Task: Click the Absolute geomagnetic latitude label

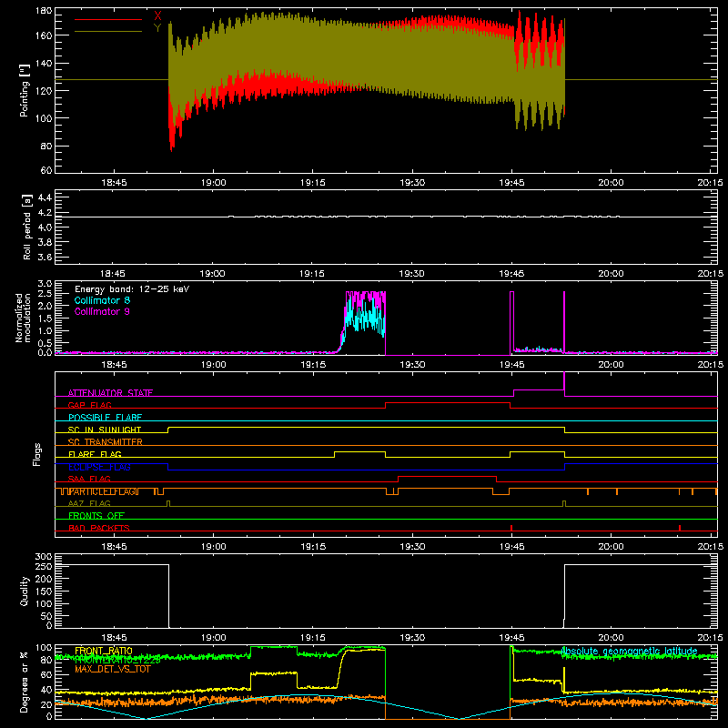Action: tap(629, 651)
